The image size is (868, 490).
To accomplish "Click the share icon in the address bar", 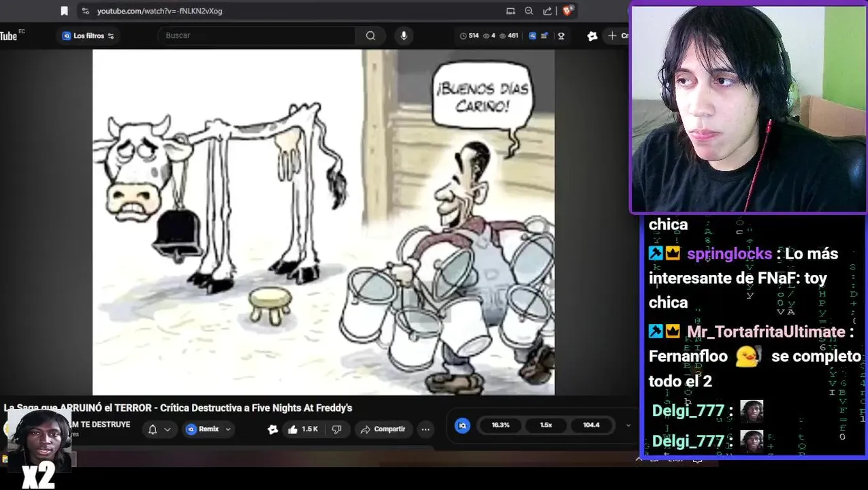I will pyautogui.click(x=547, y=11).
